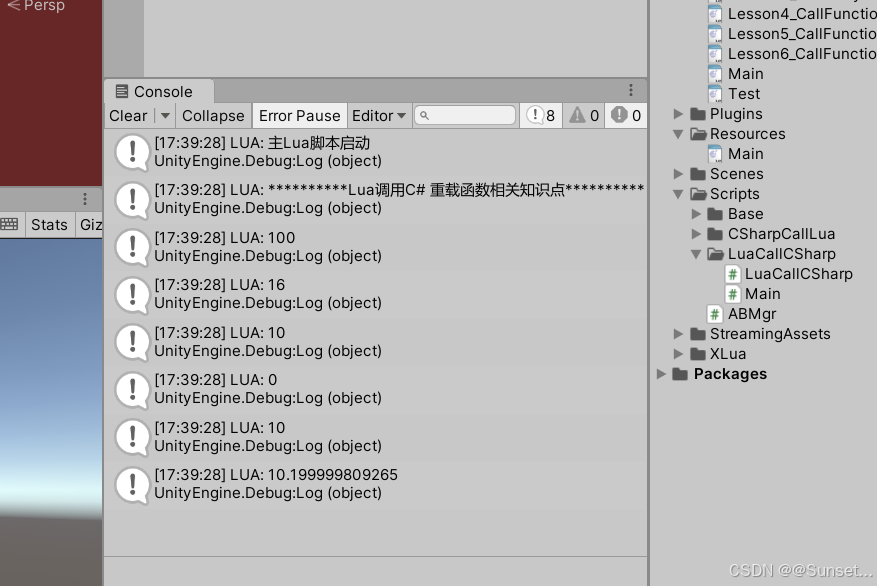The width and height of the screenshot is (877, 586).
Task: Click the Resources open-folder icon
Action: tap(698, 134)
